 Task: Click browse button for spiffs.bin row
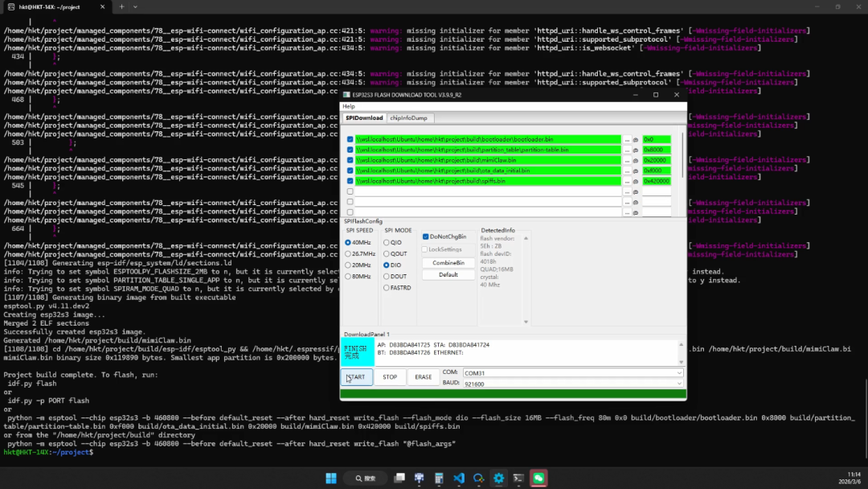627,182
